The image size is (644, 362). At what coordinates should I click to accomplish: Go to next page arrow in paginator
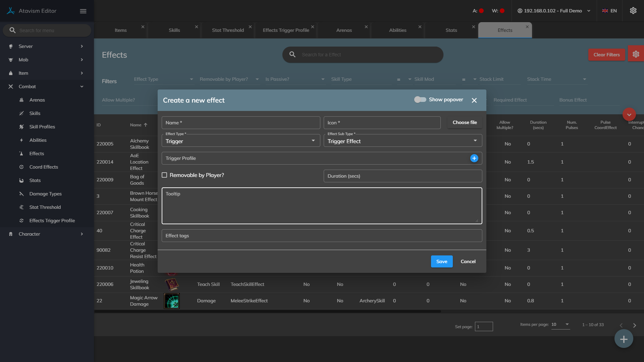tap(634, 325)
